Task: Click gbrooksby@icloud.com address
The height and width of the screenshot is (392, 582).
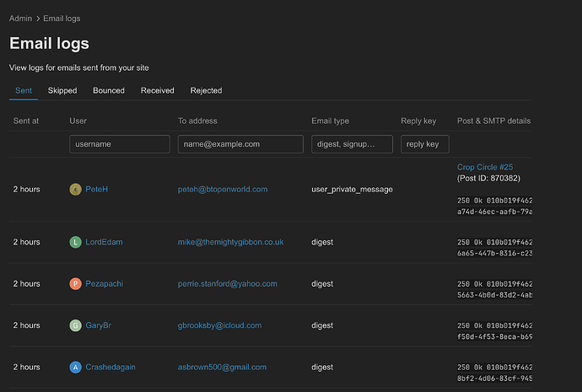Action: (219, 325)
